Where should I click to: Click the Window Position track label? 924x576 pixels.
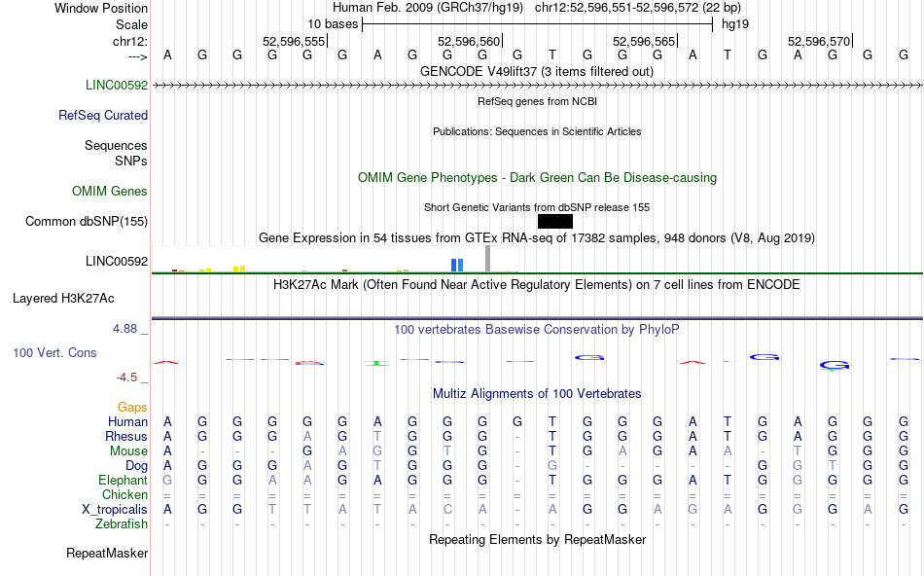pos(101,8)
